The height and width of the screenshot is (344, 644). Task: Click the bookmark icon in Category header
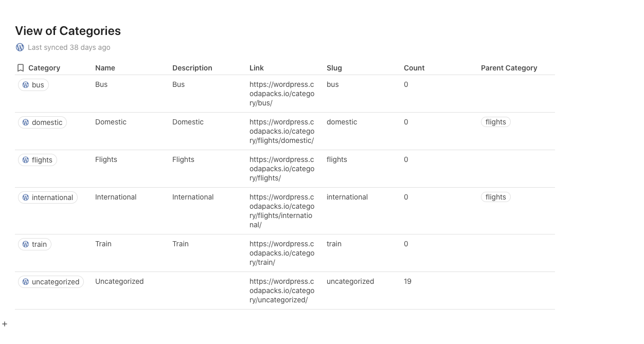21,68
